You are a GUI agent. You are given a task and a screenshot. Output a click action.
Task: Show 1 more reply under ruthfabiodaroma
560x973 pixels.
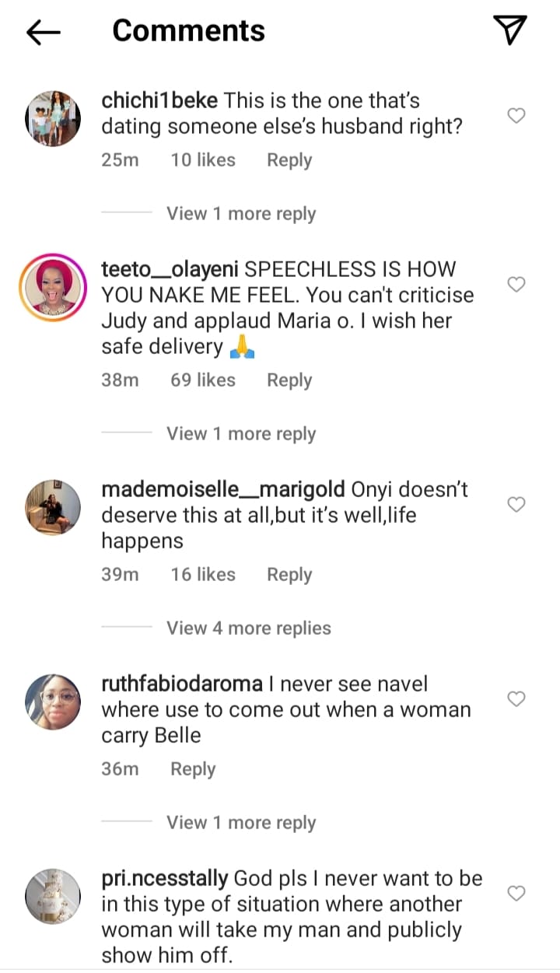click(x=241, y=823)
